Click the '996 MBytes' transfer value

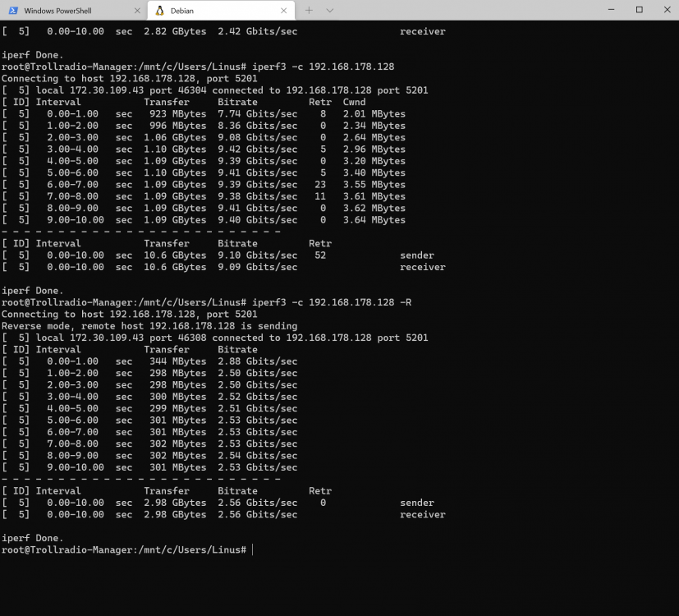click(178, 126)
